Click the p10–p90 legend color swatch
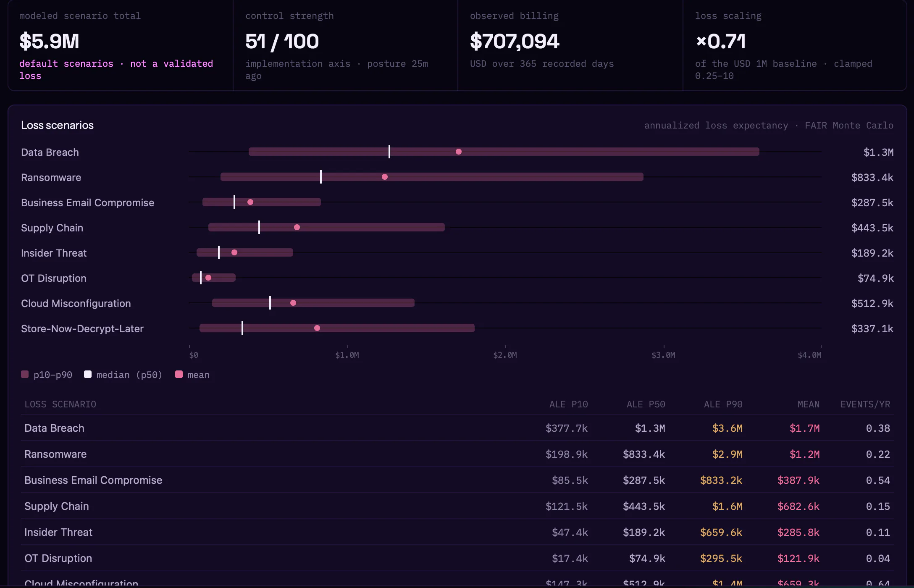Viewport: 914px width, 588px height. click(25, 374)
